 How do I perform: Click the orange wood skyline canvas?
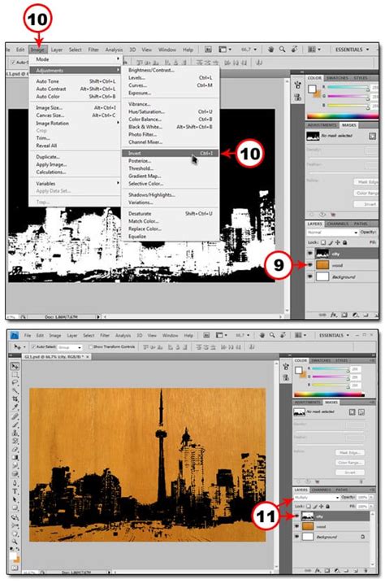click(148, 464)
